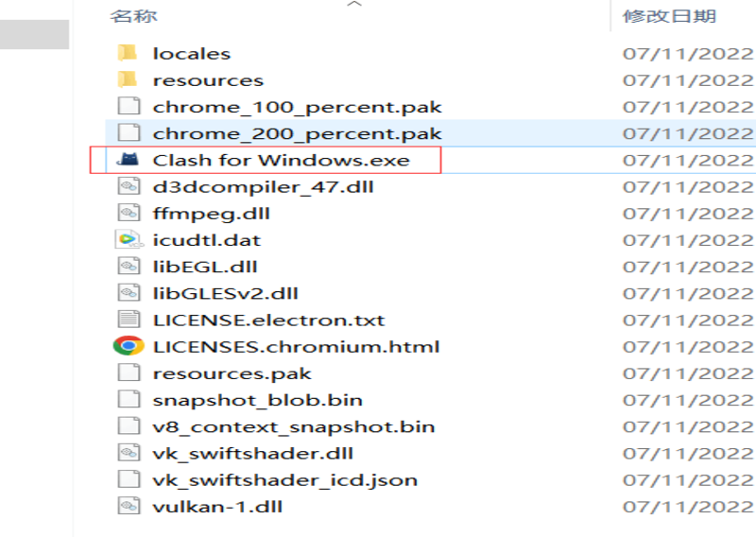Click the locales folder icon
The image size is (756, 537).
point(128,54)
